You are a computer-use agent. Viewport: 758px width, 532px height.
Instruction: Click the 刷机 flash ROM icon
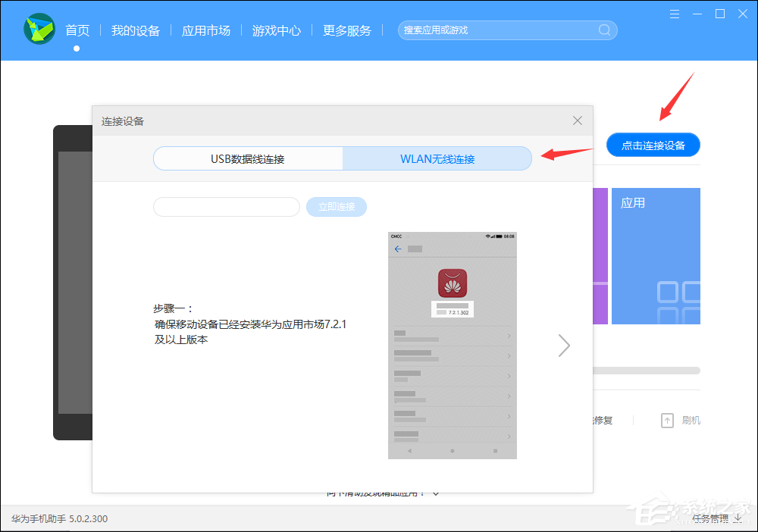tap(667, 420)
